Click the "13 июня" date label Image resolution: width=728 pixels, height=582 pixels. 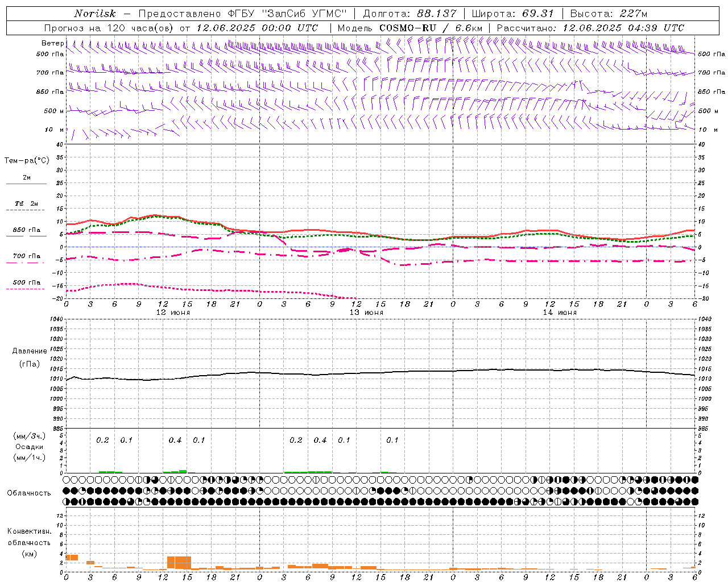366,313
